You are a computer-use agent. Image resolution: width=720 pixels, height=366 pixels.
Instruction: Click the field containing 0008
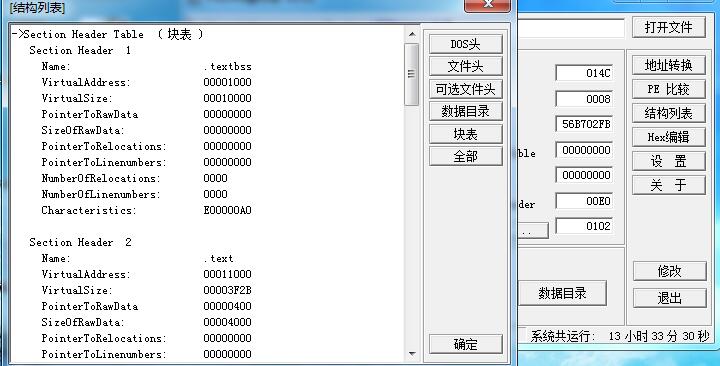click(584, 99)
